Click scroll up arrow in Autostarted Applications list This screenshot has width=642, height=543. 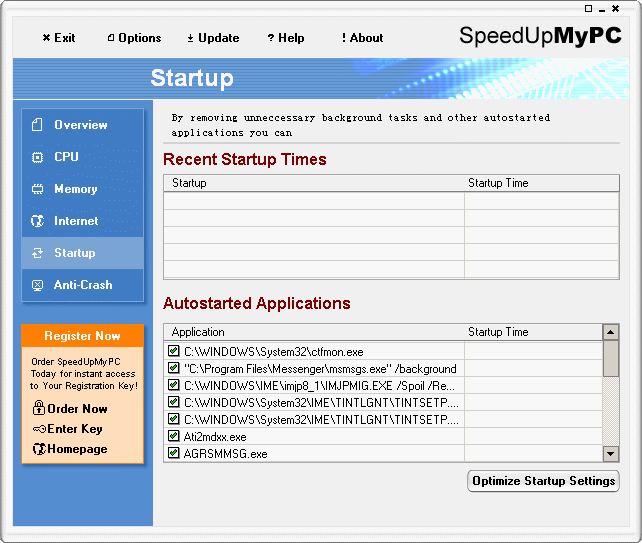click(x=610, y=332)
